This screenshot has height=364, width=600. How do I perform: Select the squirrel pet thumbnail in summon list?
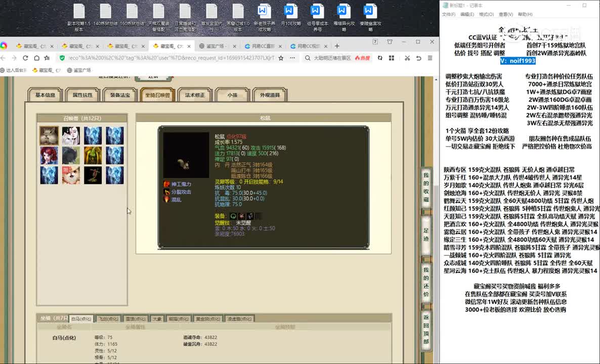[50, 135]
